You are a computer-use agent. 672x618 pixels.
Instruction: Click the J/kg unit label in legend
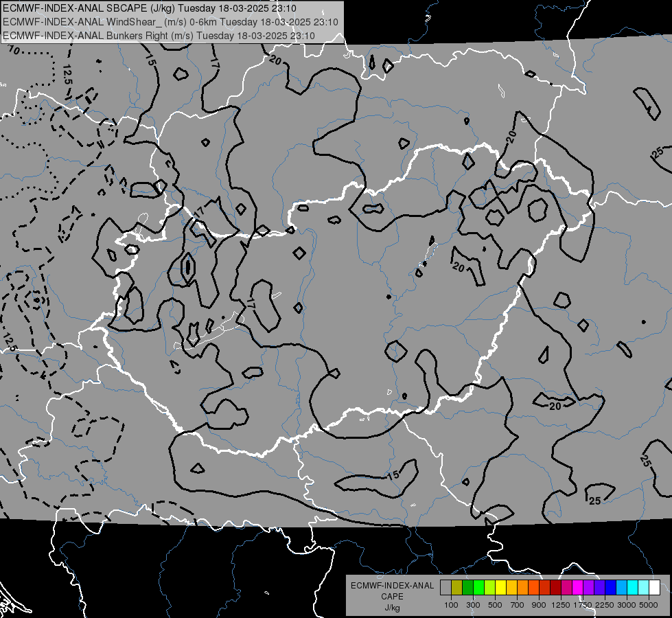392,608
